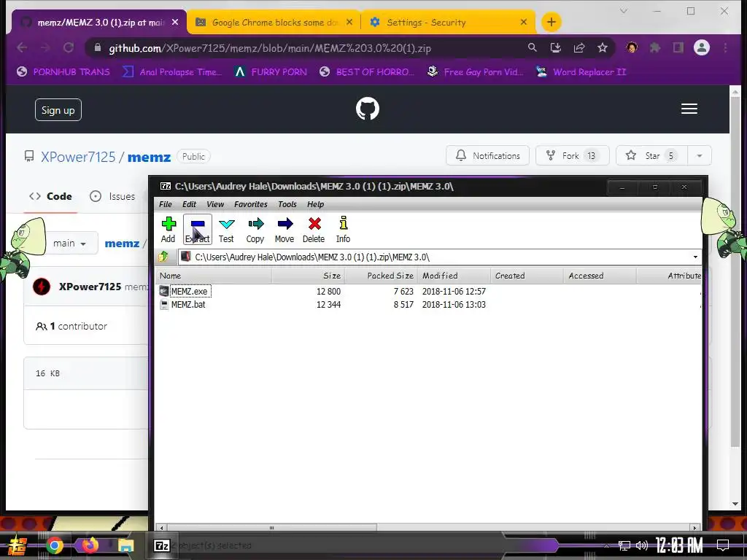Screen dimensions: 747x560
Task: Click the Notifications button
Action: tap(487, 156)
